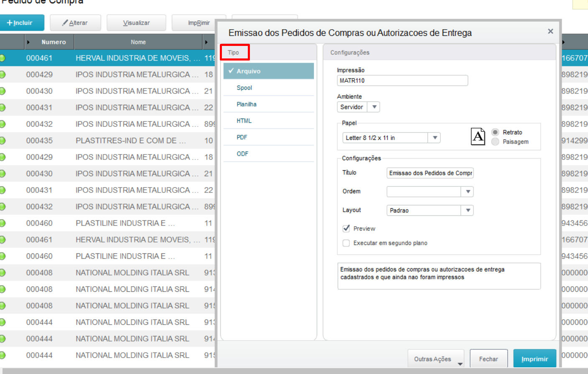The width and height of the screenshot is (588, 374).
Task: Select PLASTITRES-IND E COM DE row
Action: point(107,141)
